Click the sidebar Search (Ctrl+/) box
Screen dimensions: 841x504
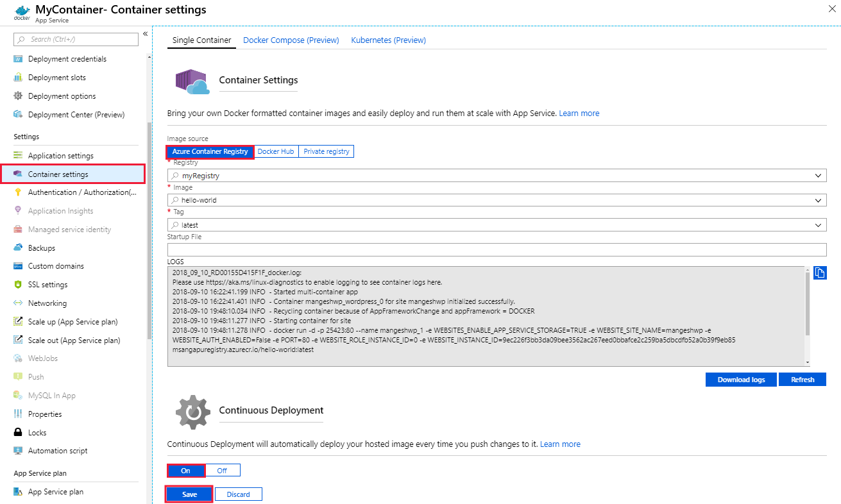coord(76,40)
